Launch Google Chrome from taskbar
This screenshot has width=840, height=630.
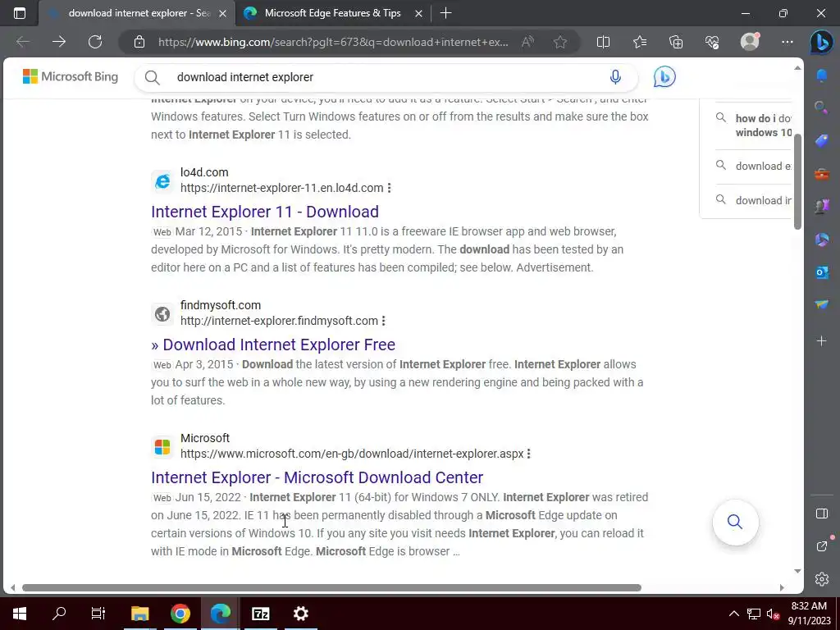coord(180,614)
